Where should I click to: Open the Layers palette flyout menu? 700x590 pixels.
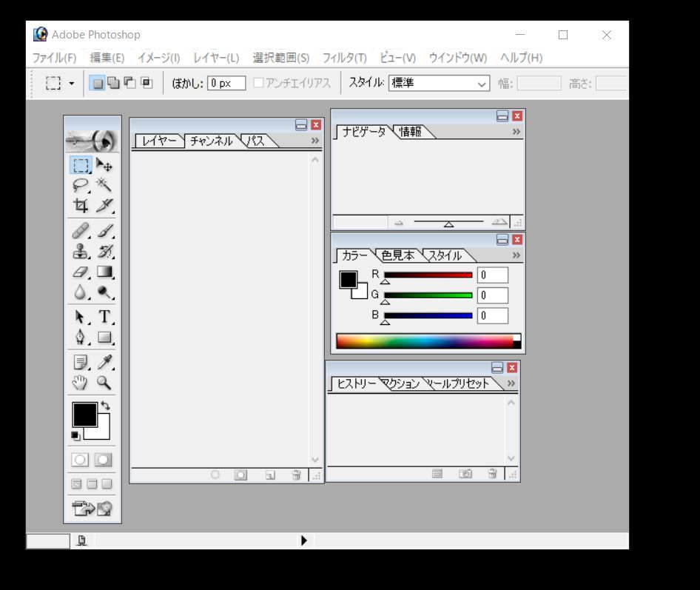pos(315,140)
